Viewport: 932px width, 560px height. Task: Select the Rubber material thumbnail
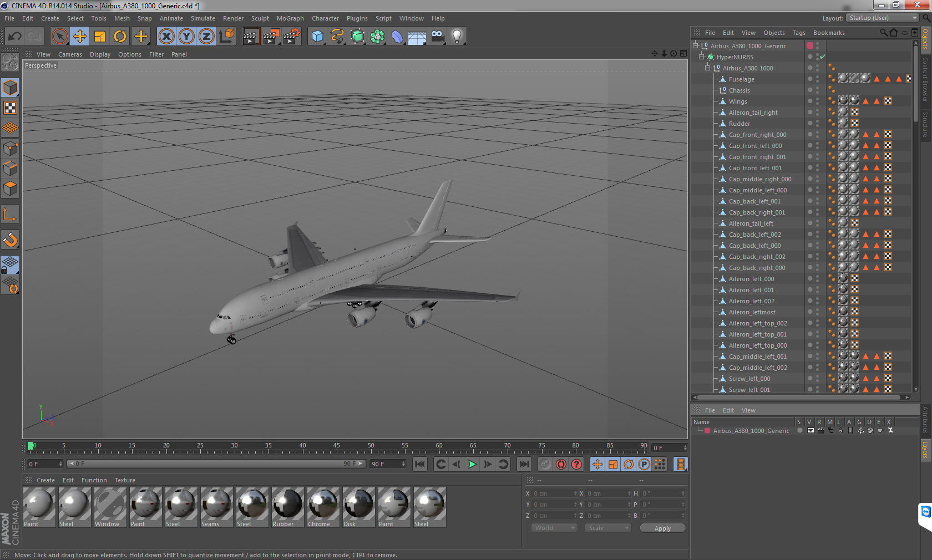pos(288,507)
